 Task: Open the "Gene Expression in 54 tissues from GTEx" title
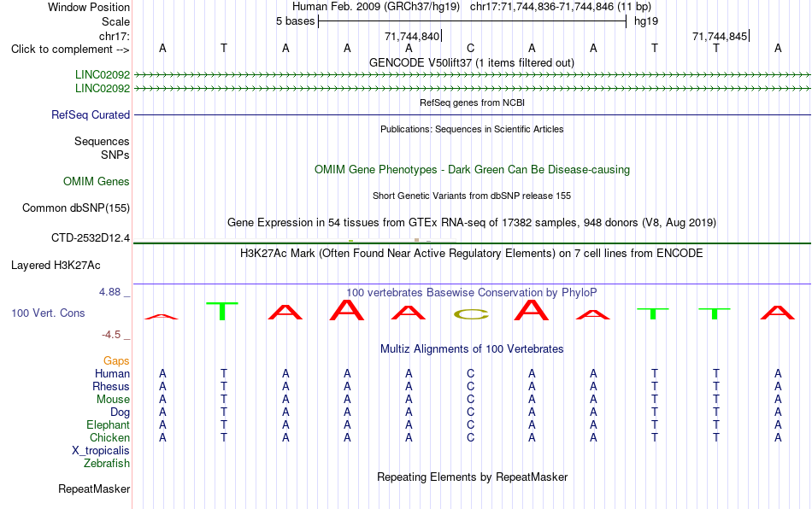pyautogui.click(x=472, y=222)
